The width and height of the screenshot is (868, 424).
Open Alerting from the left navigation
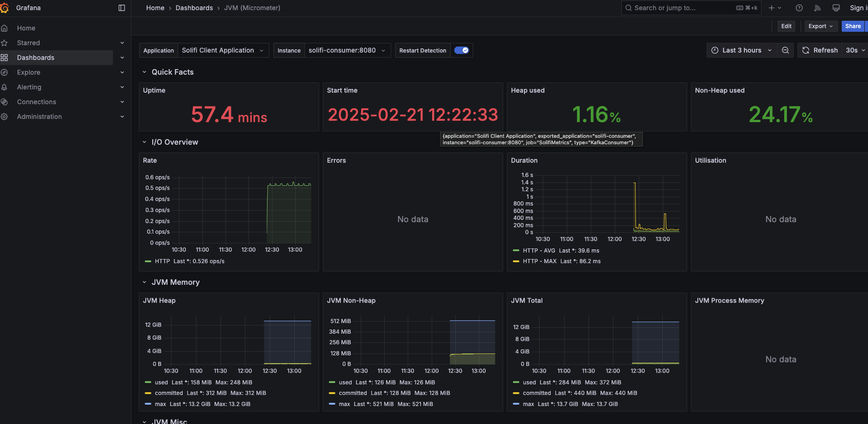[x=29, y=87]
